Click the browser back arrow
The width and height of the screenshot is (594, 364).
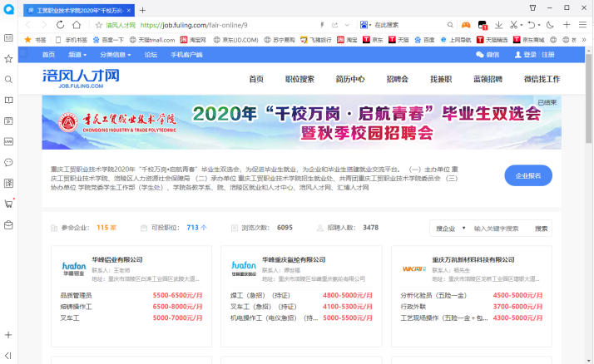(x=27, y=25)
